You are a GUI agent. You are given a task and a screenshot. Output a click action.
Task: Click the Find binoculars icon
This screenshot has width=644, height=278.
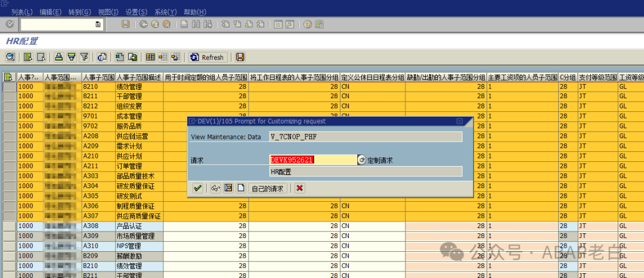pos(196,24)
